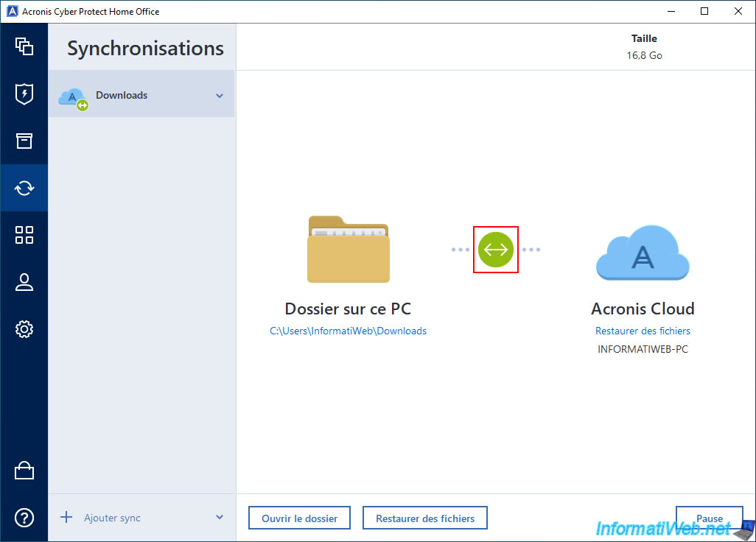Image resolution: width=756 pixels, height=542 pixels.
Task: Select the Downloads sync item
Action: 122,95
